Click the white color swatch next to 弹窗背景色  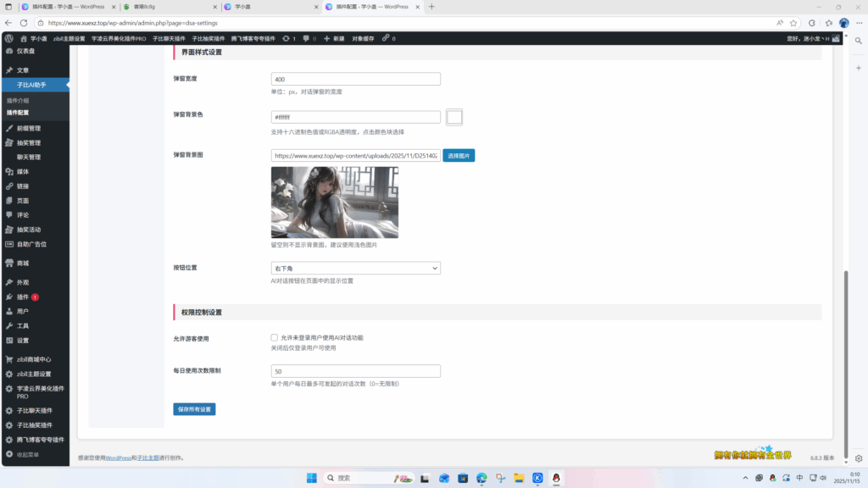(454, 117)
